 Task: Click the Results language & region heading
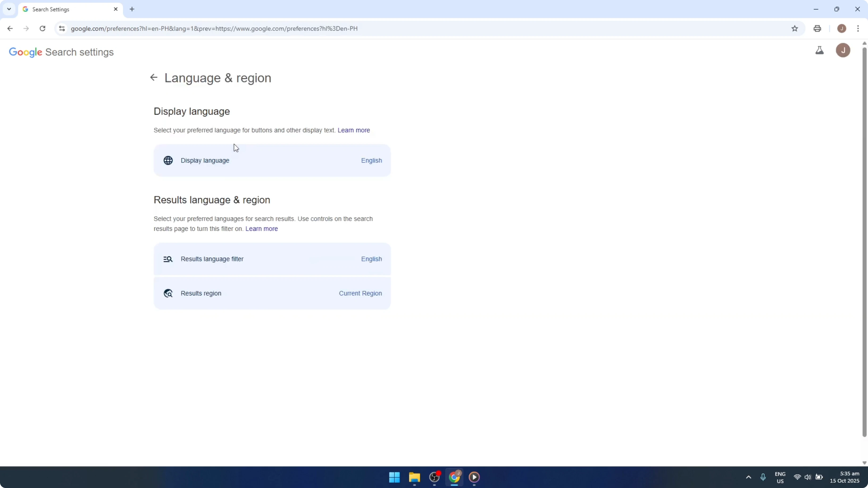[x=212, y=200]
